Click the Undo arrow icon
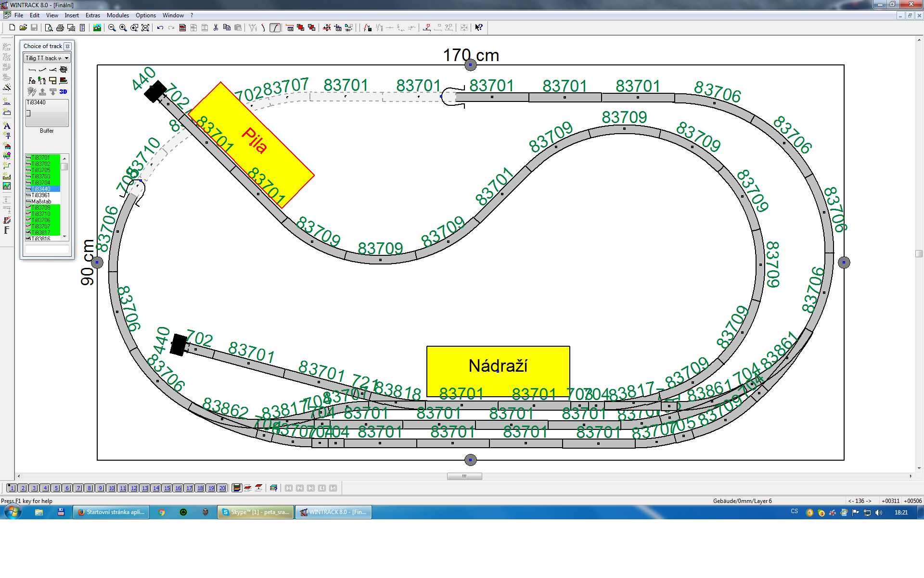Screen dimensions: 924x578 click(160, 28)
